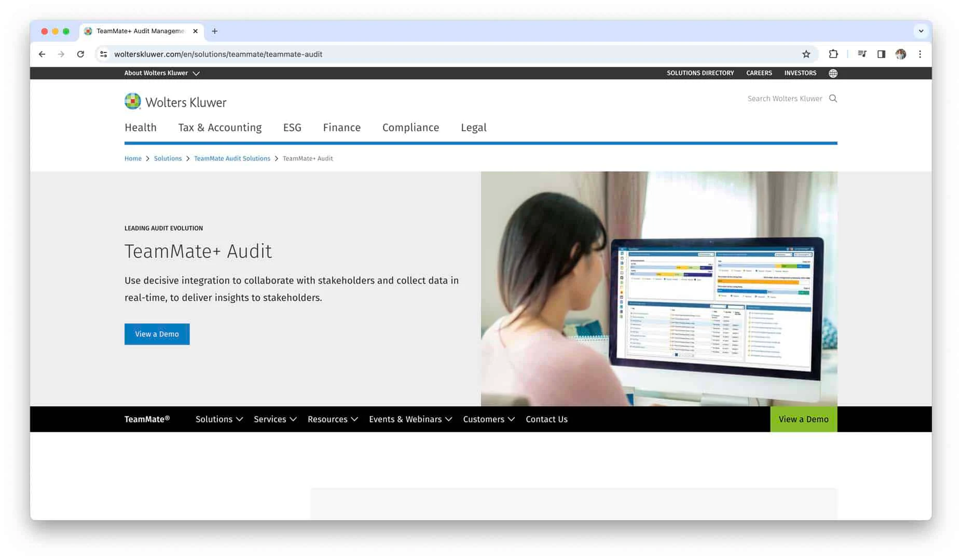Click TeamMate Audit Solutions breadcrumb
This screenshot has height=560, width=962.
tap(232, 159)
